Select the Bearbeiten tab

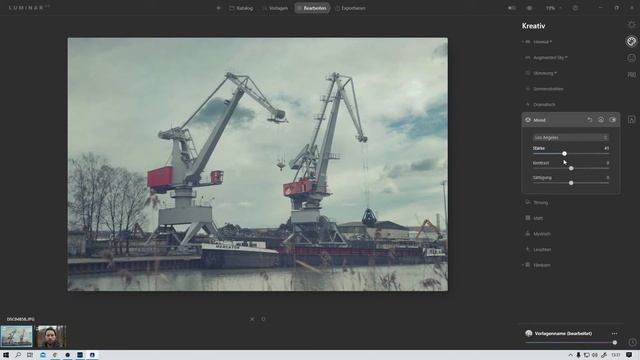(312, 8)
